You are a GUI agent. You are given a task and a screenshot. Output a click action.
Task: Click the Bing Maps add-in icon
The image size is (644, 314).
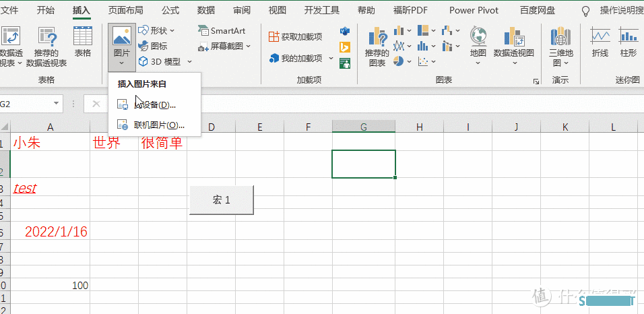(x=345, y=47)
